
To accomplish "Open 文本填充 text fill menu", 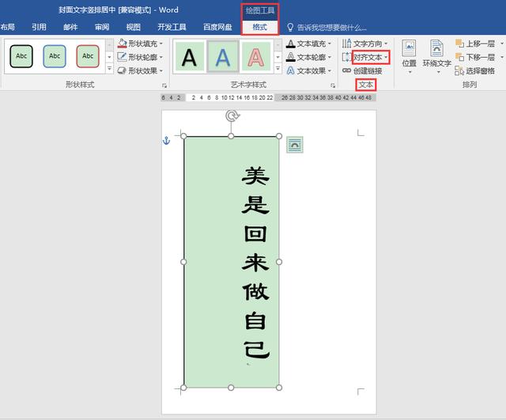I will pos(309,44).
